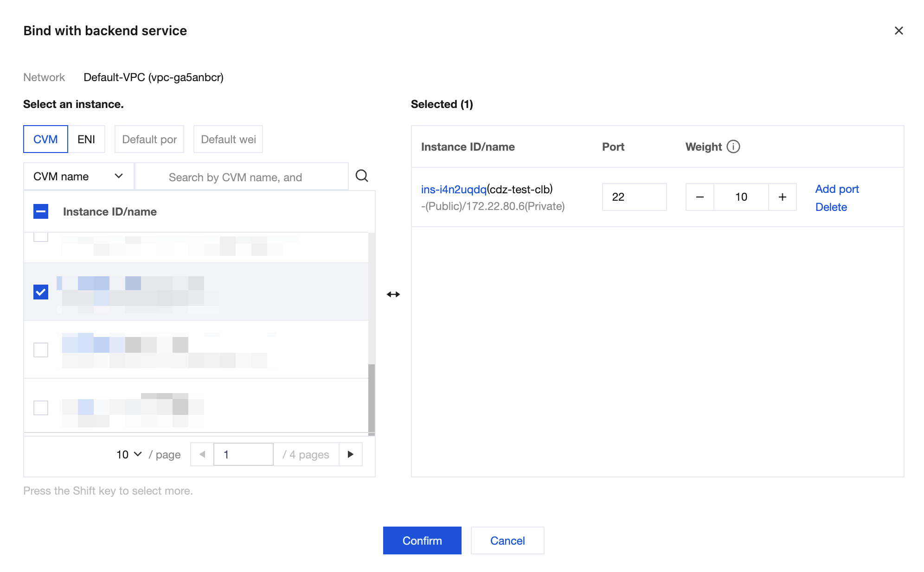Viewport: 924px width, 572px height.
Task: Click the Port input showing 22
Action: (x=634, y=197)
